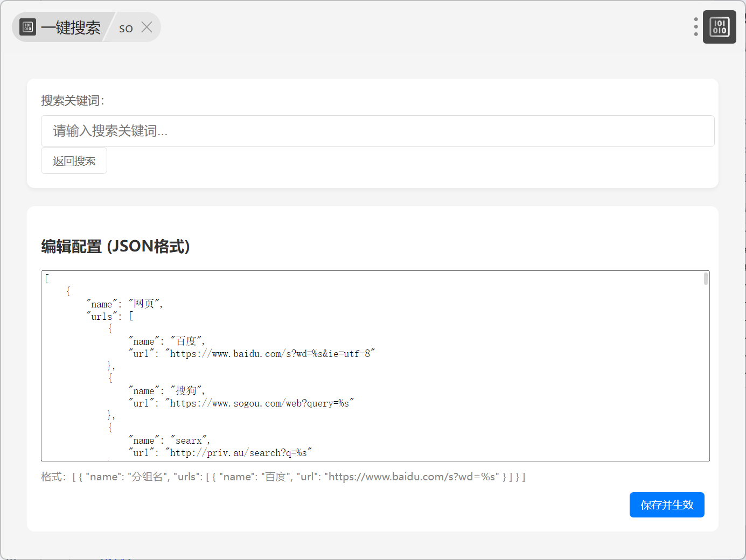Click the "so" keyword in the tag

126,28
